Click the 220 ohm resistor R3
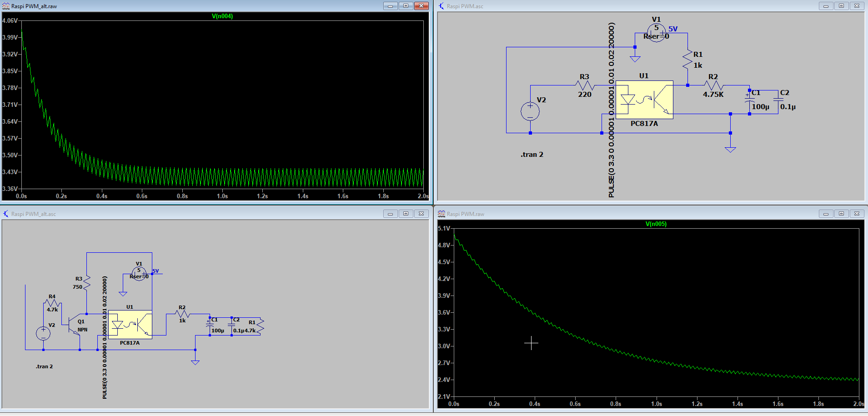Viewport: 868px width, 416px height. [585, 85]
